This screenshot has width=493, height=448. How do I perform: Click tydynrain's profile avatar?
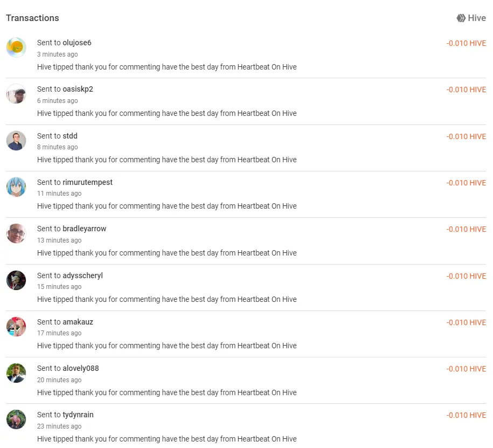coord(16,419)
